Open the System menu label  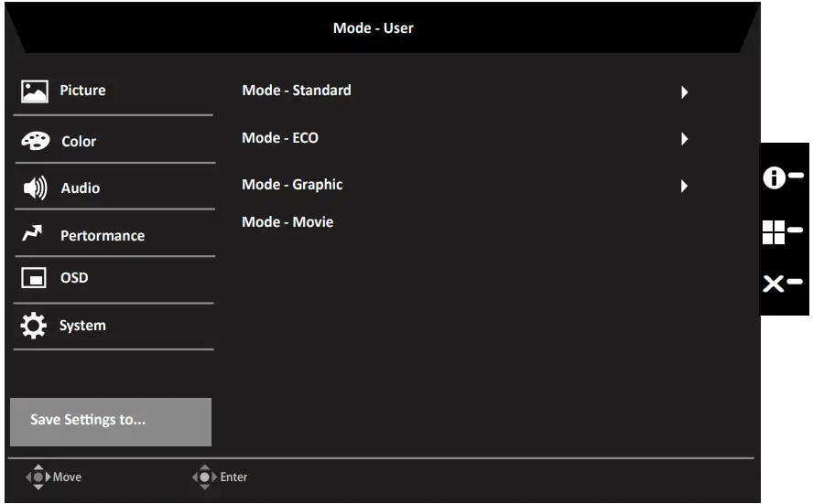click(82, 326)
